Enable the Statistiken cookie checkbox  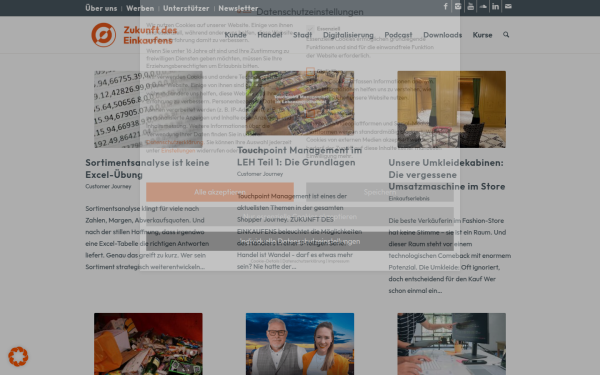[x=310, y=71]
